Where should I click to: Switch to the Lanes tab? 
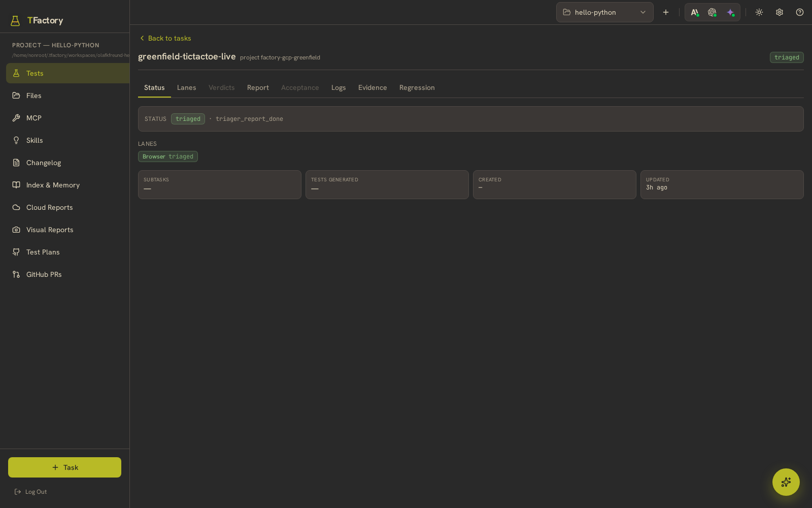point(186,87)
